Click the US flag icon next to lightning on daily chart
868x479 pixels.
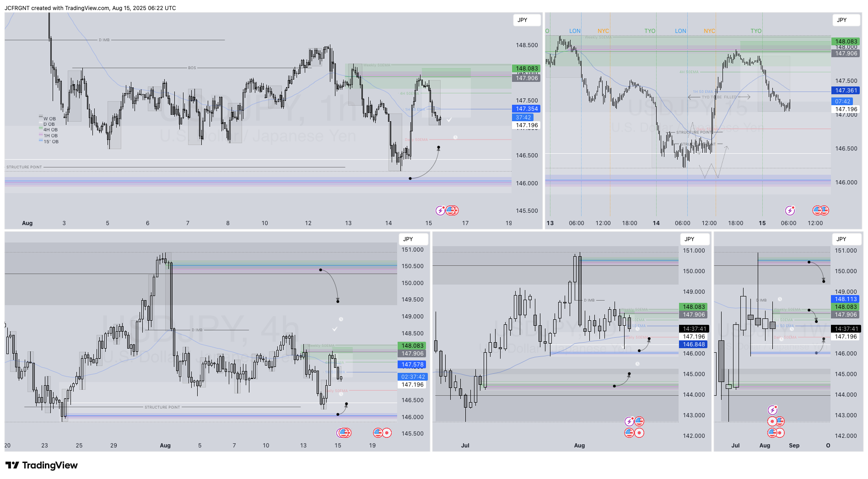tap(639, 421)
